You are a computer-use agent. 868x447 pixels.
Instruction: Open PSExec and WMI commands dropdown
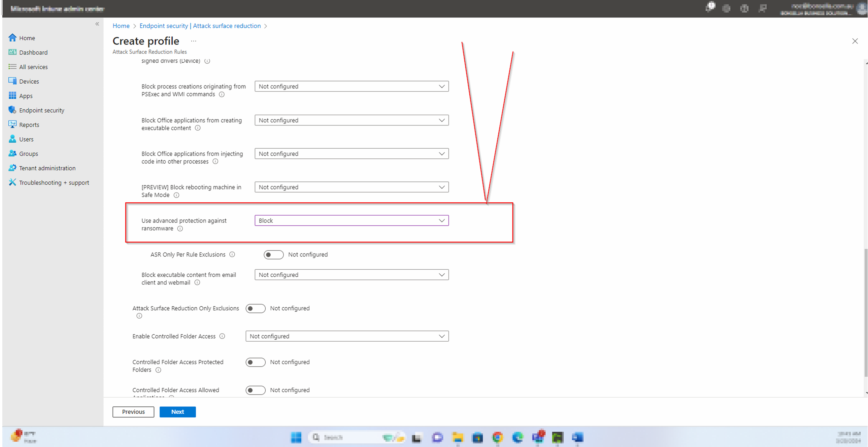tap(351, 86)
